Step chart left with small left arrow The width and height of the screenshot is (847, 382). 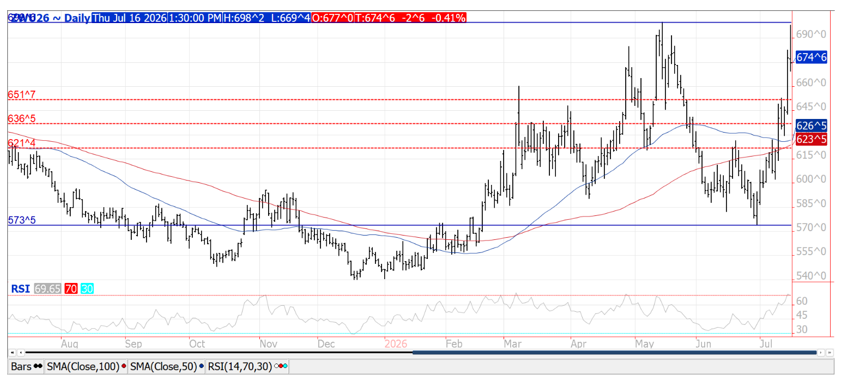21,353
